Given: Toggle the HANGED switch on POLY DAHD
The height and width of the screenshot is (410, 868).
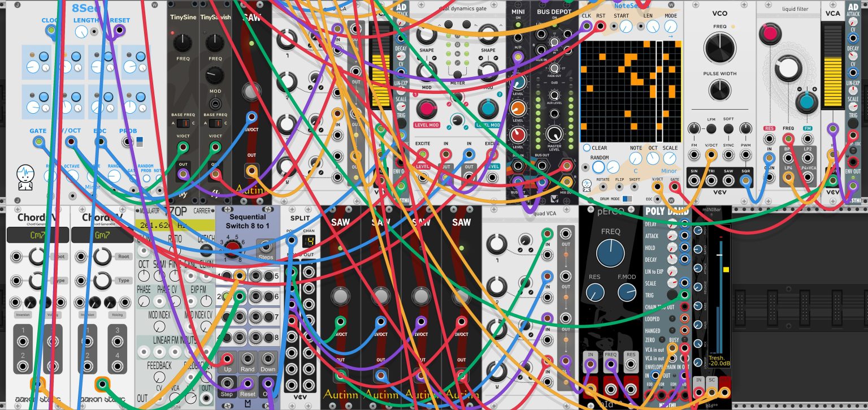Looking at the screenshot, I should pyautogui.click(x=672, y=331).
